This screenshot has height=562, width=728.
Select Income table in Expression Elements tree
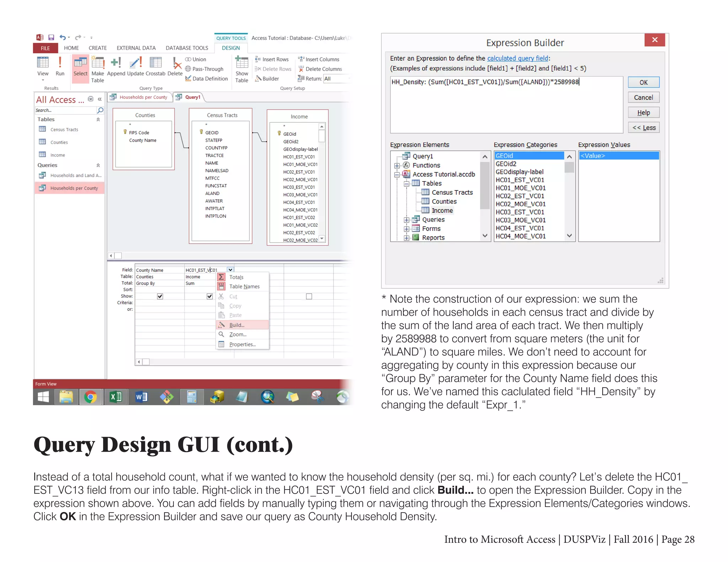coord(442,211)
